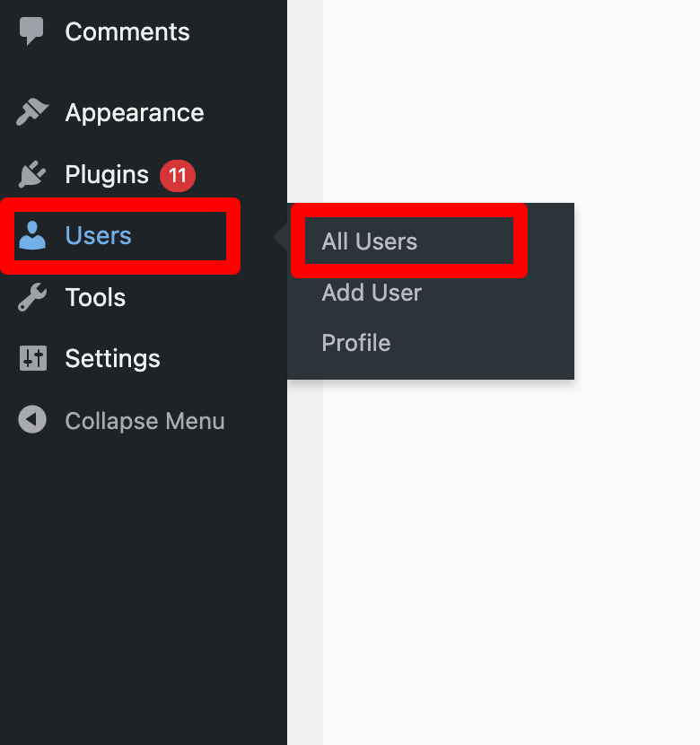Click the Settings sliders icon
Screen dimensions: 700x745
(33, 358)
